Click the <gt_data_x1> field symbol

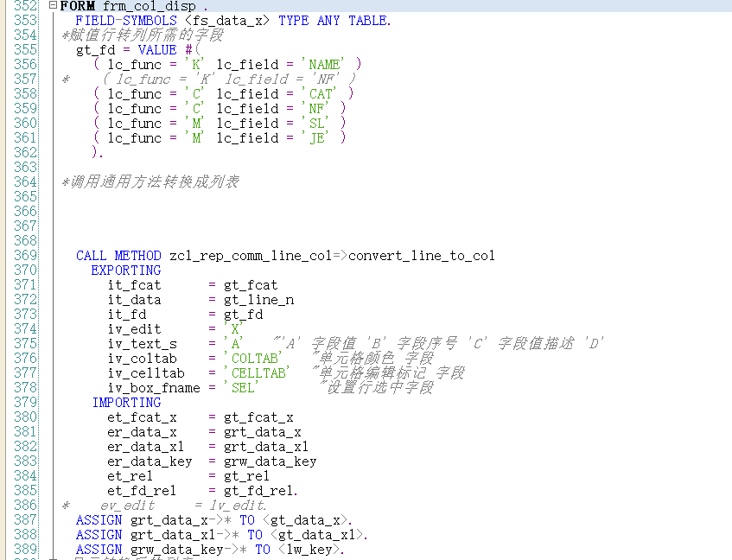[x=317, y=535]
